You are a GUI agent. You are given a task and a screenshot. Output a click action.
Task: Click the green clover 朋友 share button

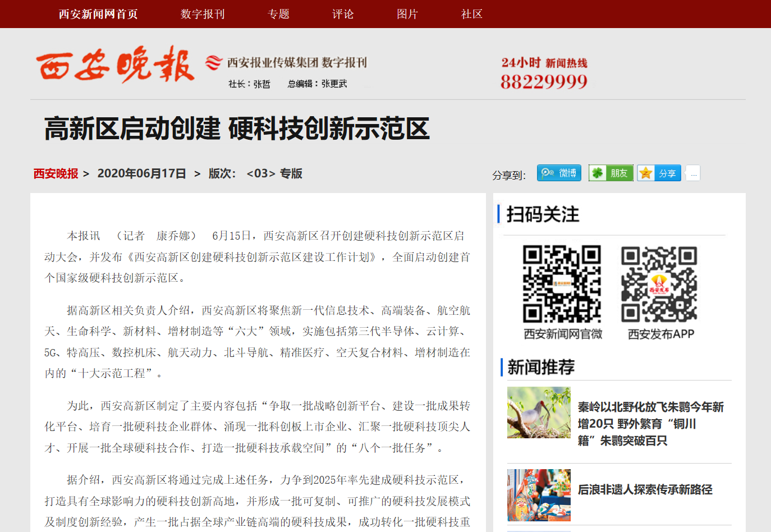[611, 173]
